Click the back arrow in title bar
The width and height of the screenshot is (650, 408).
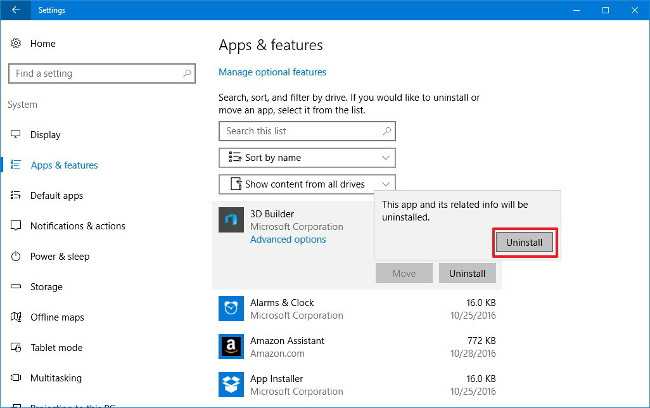point(16,10)
